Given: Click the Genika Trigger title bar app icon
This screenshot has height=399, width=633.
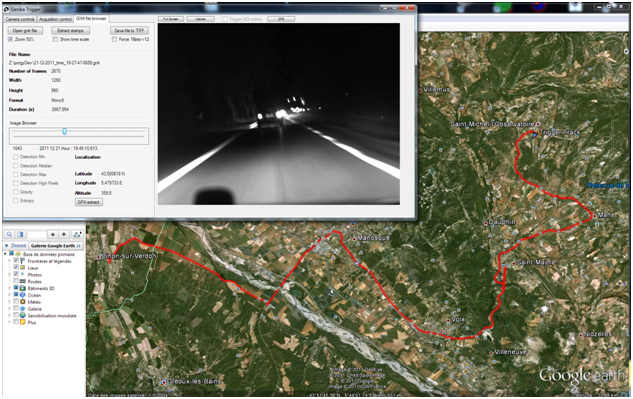Looking at the screenshot, I should (6, 8).
